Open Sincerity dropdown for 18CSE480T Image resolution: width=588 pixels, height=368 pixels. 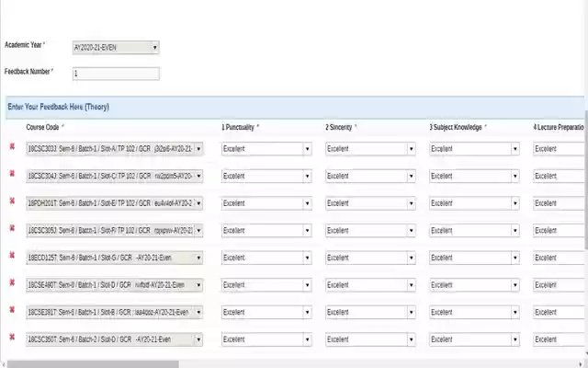370,285
